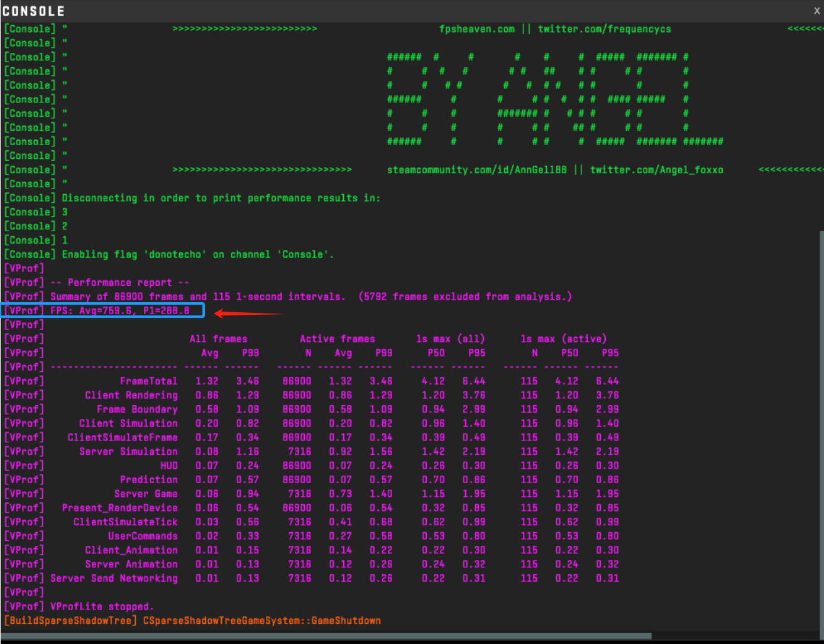Click the 'Present_RenderDevice' row label
This screenshot has width=824, height=644.
119,508
